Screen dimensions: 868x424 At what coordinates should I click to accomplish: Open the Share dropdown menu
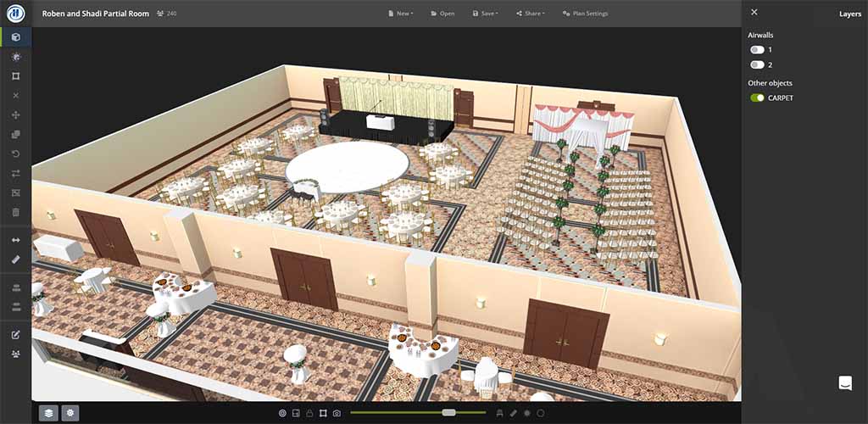coord(531,14)
